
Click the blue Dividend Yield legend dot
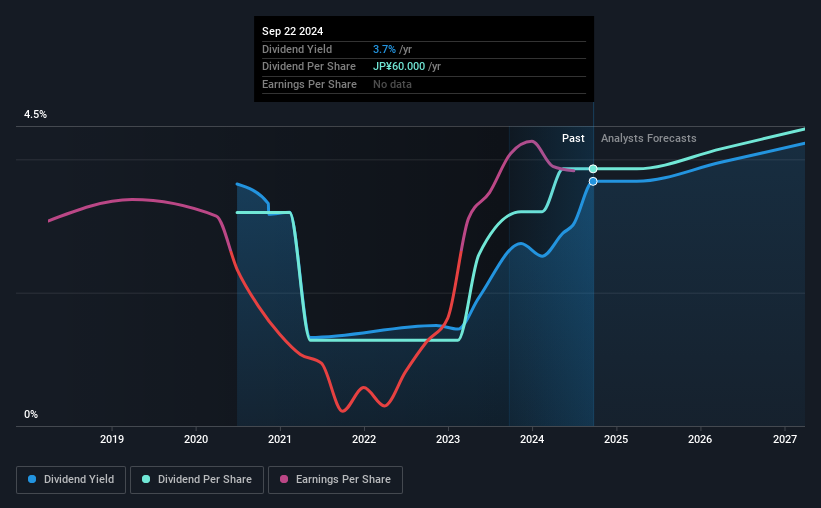pos(32,479)
